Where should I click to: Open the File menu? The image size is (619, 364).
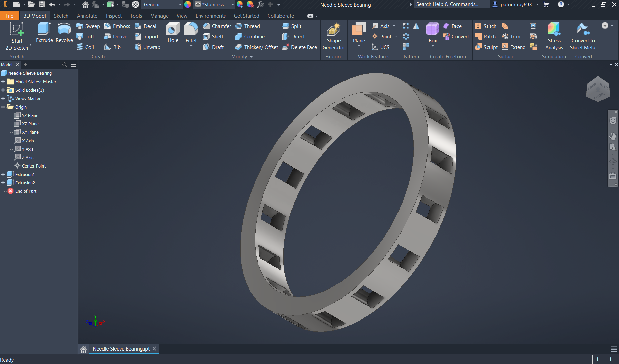click(9, 16)
